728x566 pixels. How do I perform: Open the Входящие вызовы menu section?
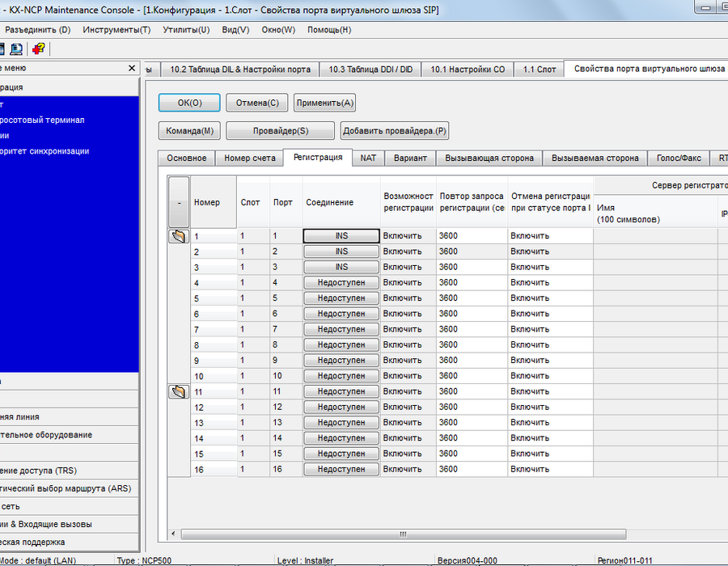[x=68, y=524]
